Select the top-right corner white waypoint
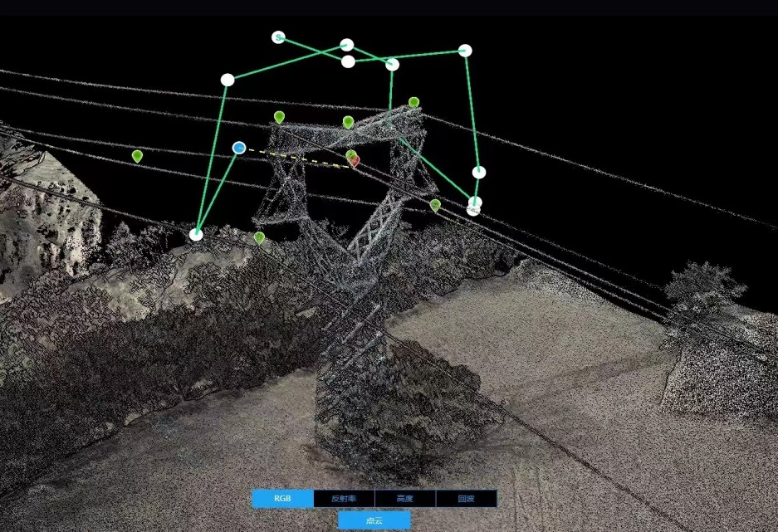778x532 pixels. [x=465, y=51]
